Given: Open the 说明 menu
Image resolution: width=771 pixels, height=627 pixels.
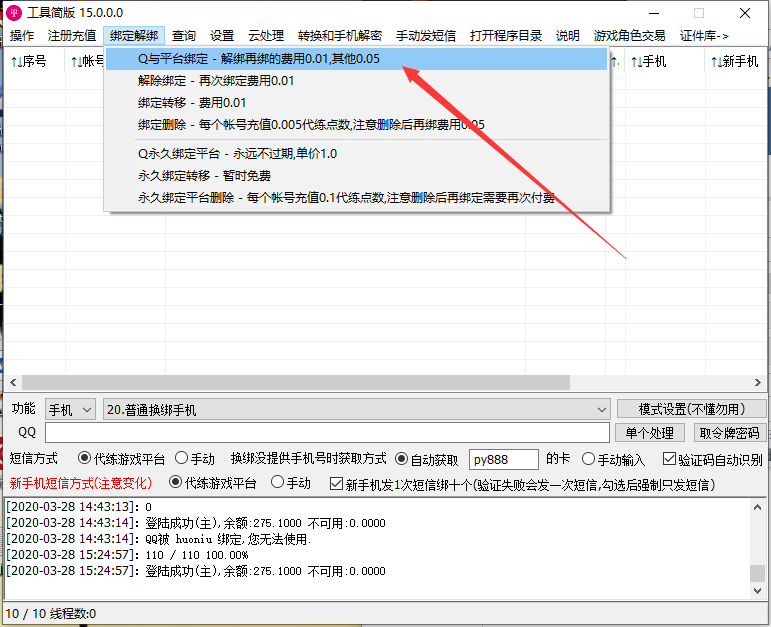Looking at the screenshot, I should tap(567, 35).
